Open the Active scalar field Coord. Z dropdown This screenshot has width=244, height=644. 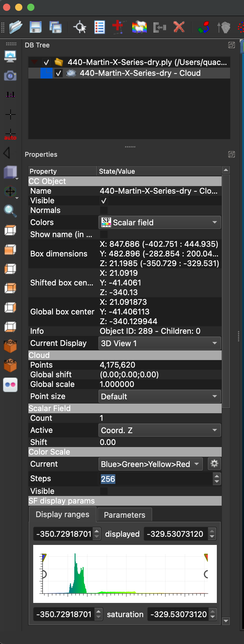(x=160, y=430)
